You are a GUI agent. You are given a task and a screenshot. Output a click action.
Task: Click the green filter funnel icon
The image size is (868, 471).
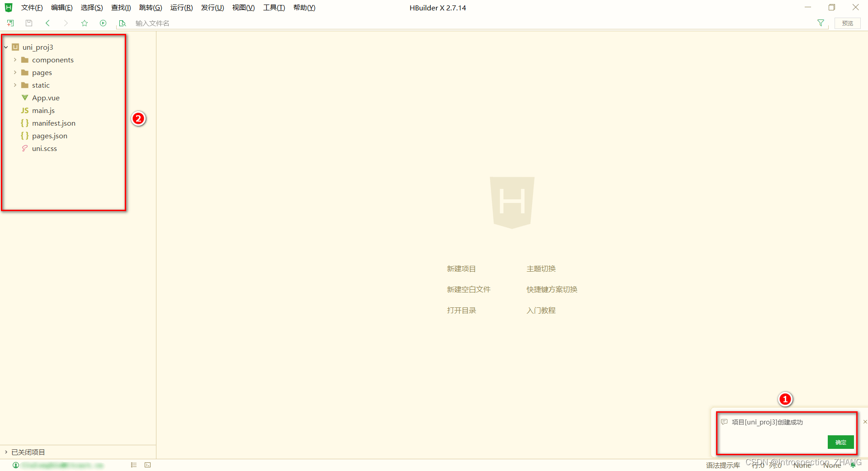pyautogui.click(x=821, y=23)
